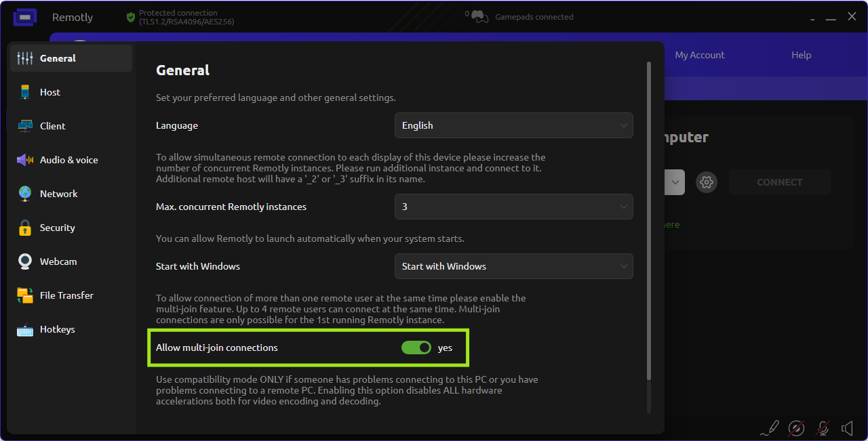Toggle the disabled webcam icon at bottom
868x441 pixels.
tap(796, 428)
